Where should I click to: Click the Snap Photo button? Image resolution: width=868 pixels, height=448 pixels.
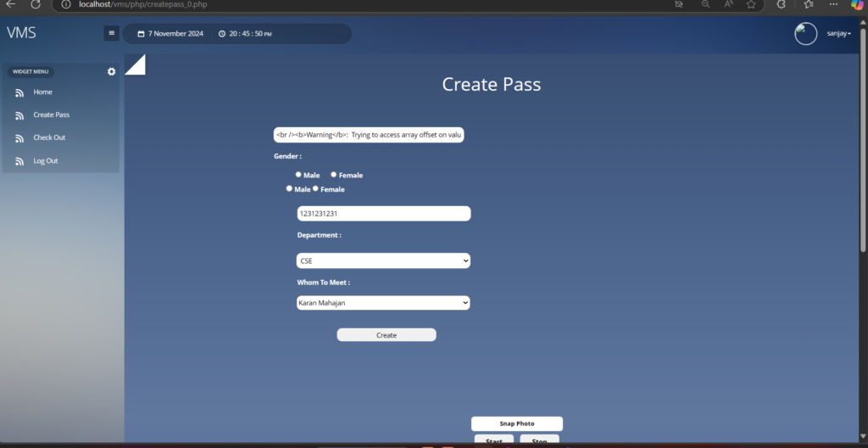[517, 423]
